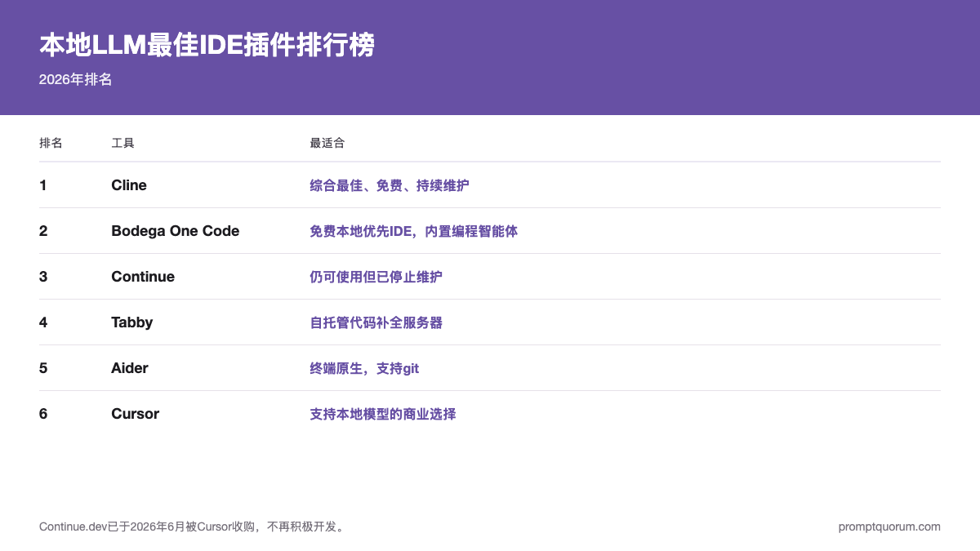Select the tool name Aider
Screen dimensions: 980x551
(x=130, y=368)
